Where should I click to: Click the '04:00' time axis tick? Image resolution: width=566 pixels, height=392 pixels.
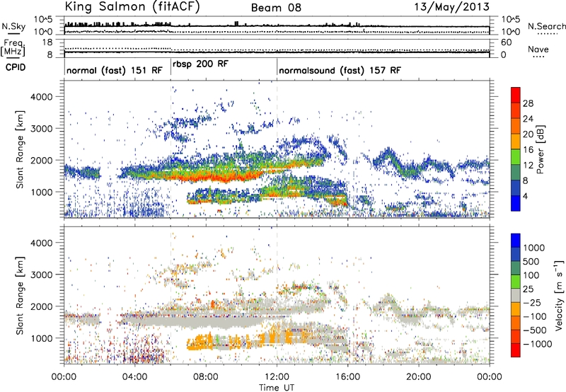click(x=134, y=376)
